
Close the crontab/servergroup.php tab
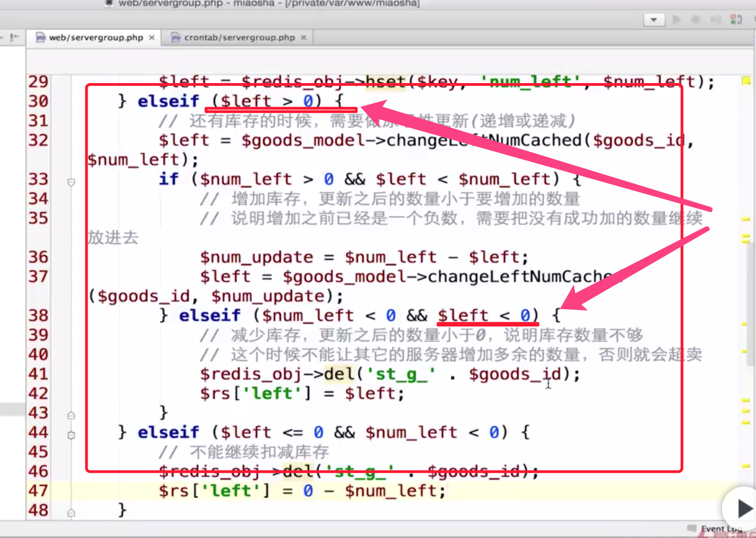pyautogui.click(x=304, y=38)
